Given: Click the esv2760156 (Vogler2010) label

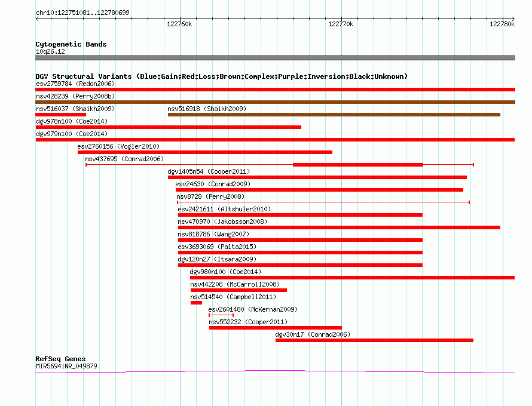Looking at the screenshot, I should coord(118,146).
